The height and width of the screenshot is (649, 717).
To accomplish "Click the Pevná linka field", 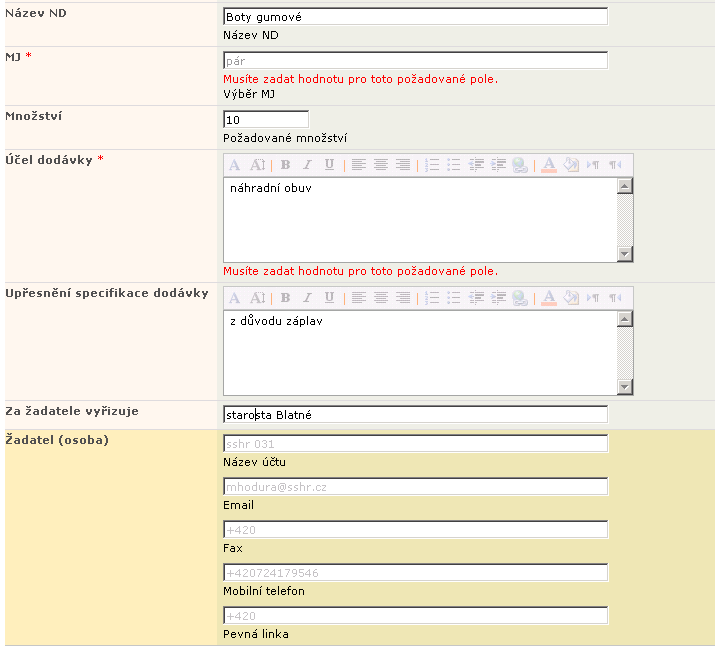I will [x=416, y=616].
